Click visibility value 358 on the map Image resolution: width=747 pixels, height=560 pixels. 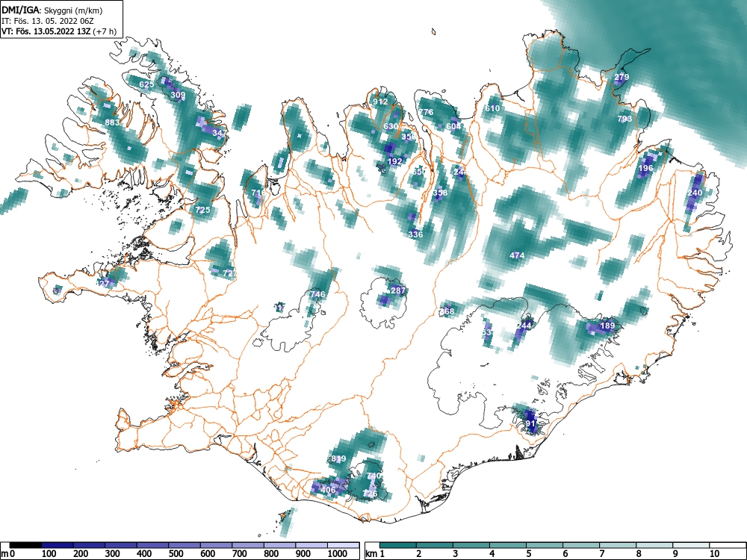[440, 193]
